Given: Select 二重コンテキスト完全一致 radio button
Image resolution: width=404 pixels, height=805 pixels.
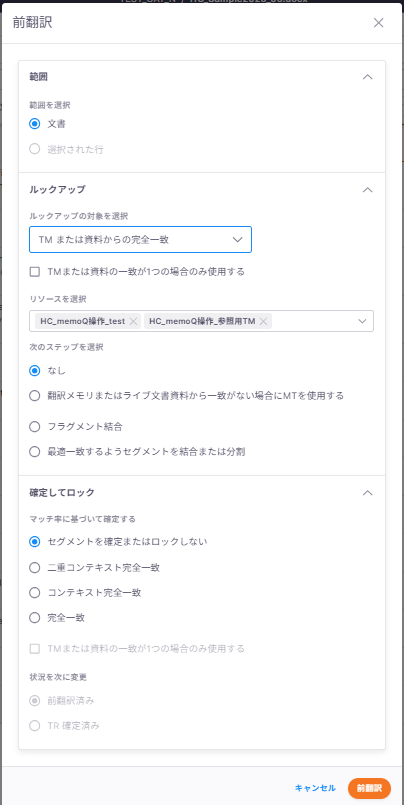Looking at the screenshot, I should point(34,567).
